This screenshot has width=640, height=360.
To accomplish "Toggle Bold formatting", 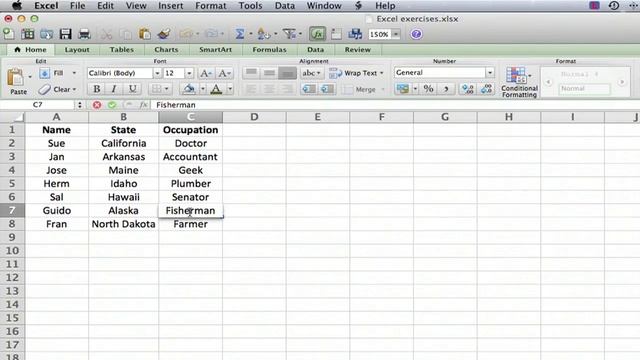I will click(x=97, y=89).
